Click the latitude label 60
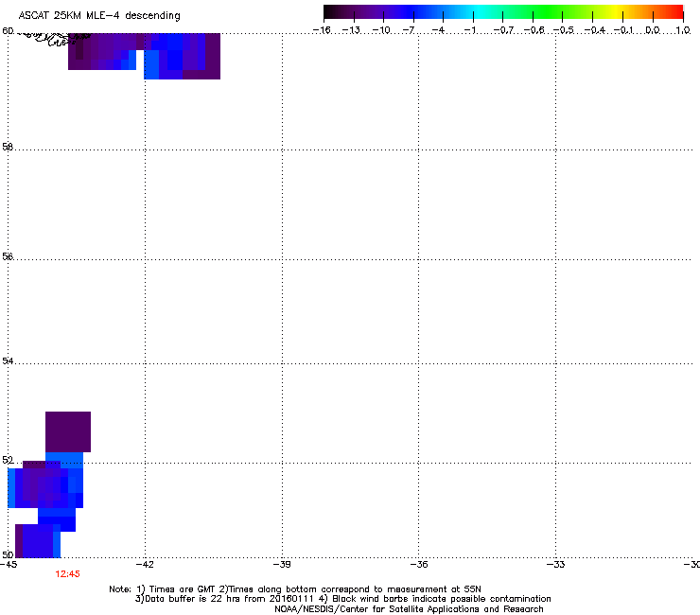The height and width of the screenshot is (615, 700). click(x=8, y=31)
